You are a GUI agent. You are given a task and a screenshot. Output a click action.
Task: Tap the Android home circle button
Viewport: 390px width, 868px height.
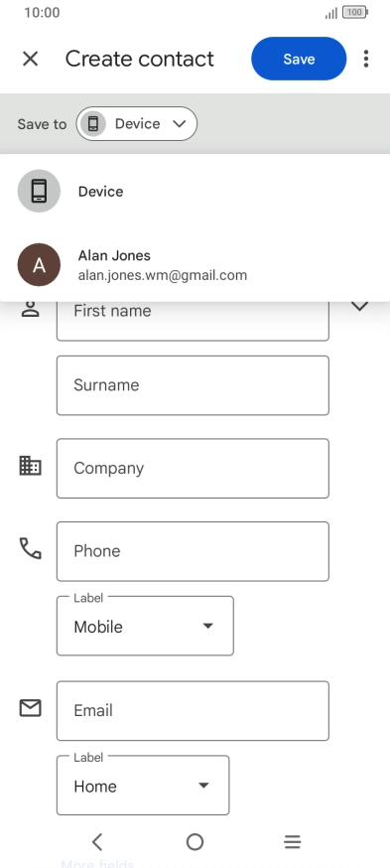(195, 842)
